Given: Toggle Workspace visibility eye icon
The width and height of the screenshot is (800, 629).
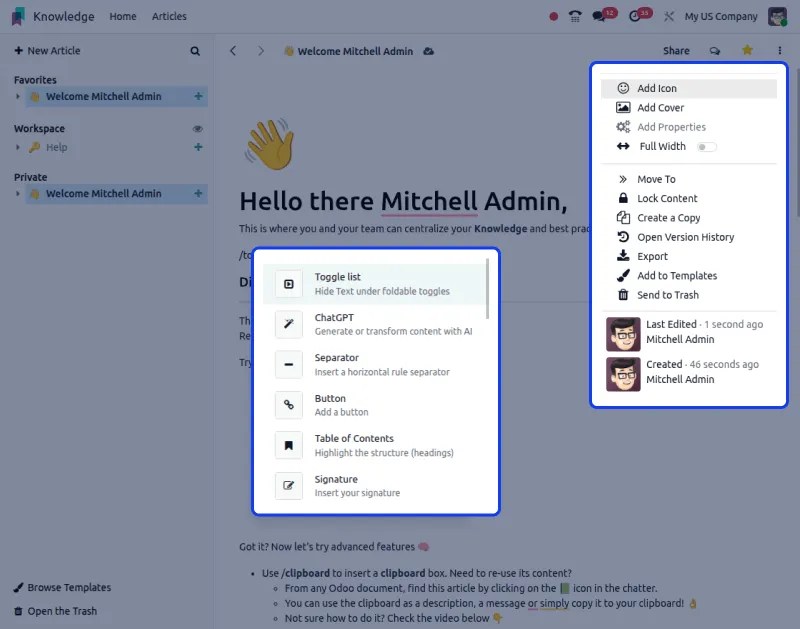Looking at the screenshot, I should (x=197, y=129).
